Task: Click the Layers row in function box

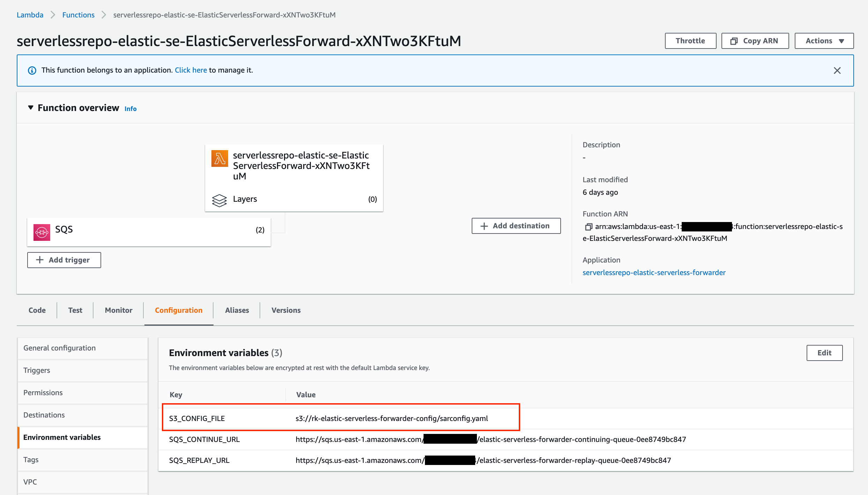Action: 294,199
